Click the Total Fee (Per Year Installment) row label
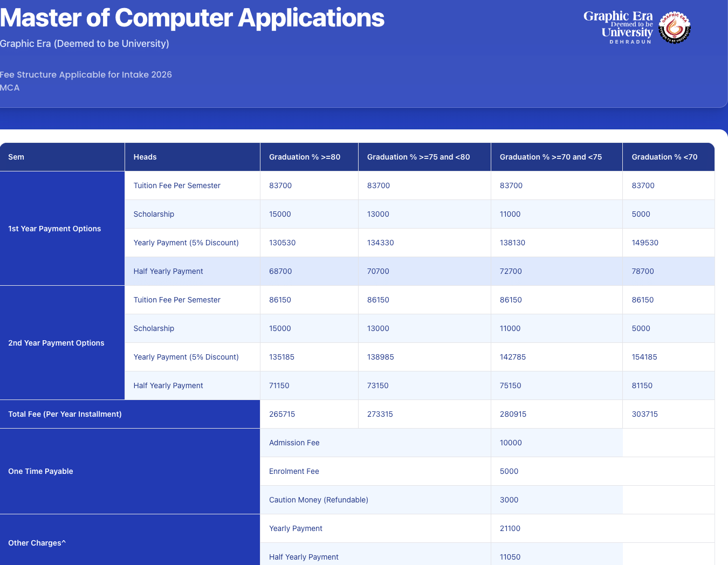728x565 pixels. [x=65, y=414]
